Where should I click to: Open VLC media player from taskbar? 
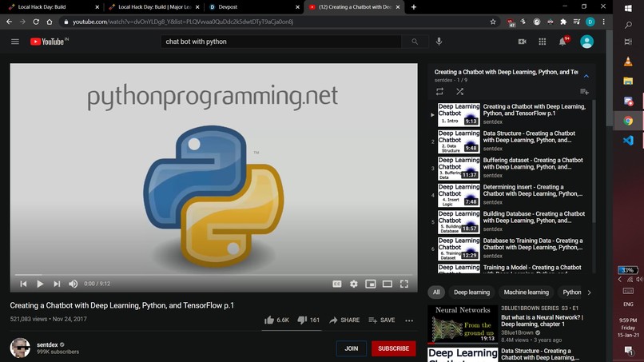(628, 62)
